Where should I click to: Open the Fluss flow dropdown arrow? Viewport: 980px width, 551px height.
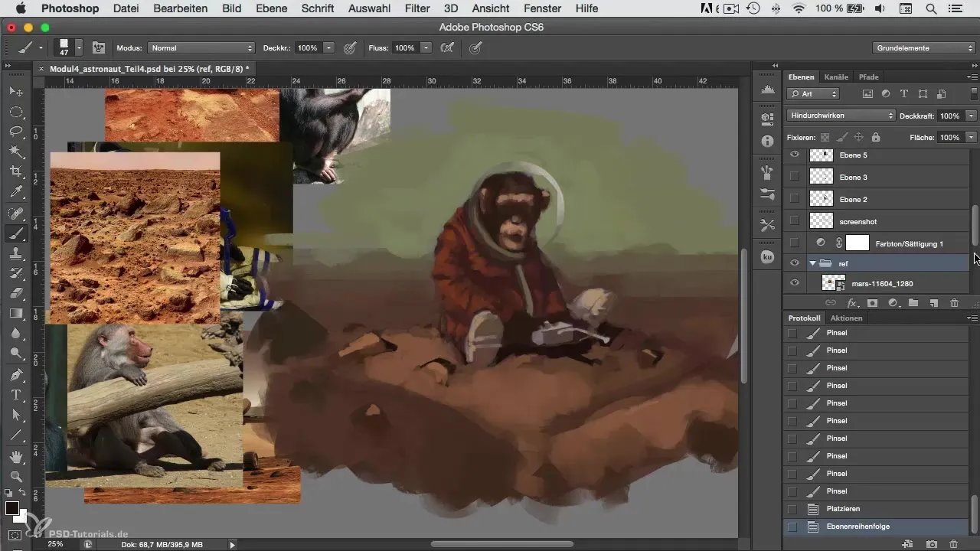[426, 47]
